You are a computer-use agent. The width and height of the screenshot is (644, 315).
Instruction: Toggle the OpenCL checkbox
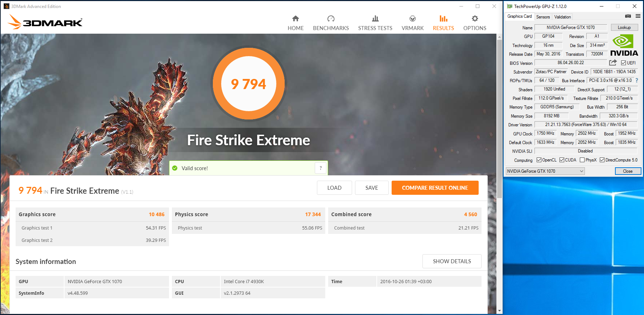click(x=539, y=160)
